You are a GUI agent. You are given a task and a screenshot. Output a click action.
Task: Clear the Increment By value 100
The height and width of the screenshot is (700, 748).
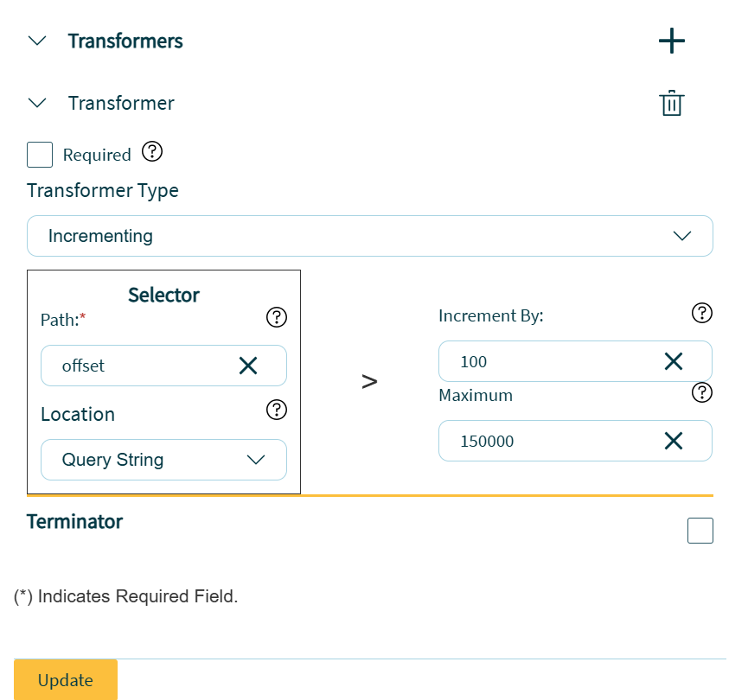coord(674,361)
